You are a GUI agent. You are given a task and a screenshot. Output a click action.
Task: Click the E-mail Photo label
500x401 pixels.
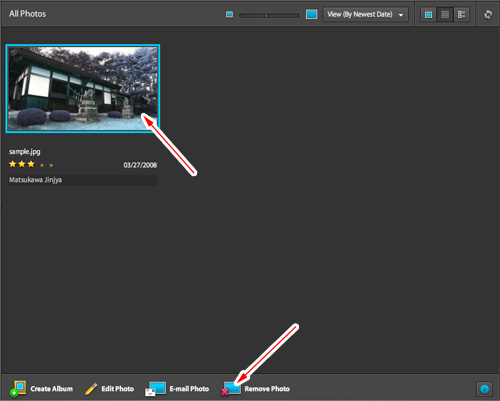(189, 389)
